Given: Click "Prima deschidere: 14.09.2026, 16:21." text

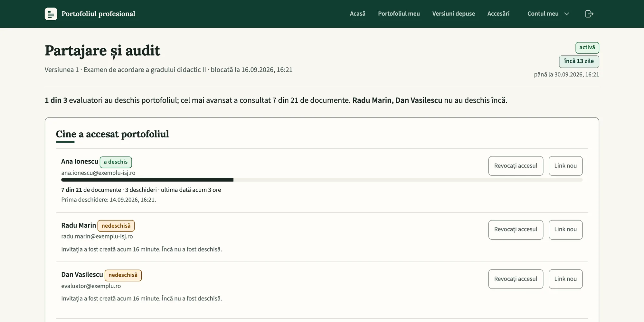Looking at the screenshot, I should (x=109, y=200).
